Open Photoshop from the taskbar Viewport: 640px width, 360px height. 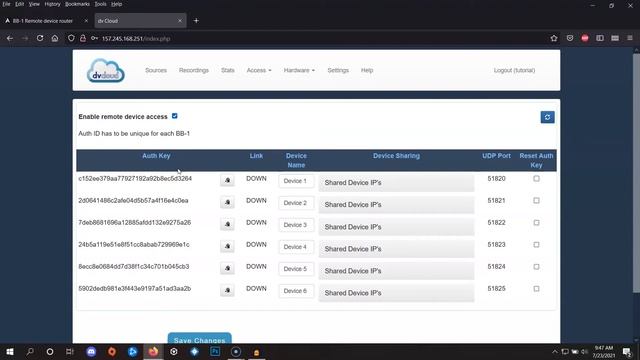(x=215, y=351)
